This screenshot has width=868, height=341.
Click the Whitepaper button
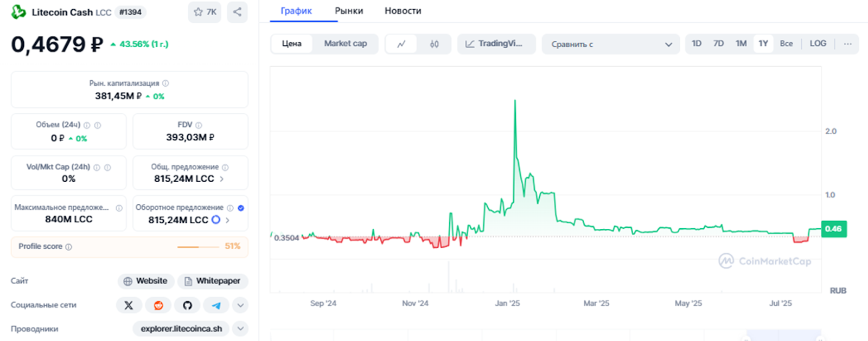[213, 281]
